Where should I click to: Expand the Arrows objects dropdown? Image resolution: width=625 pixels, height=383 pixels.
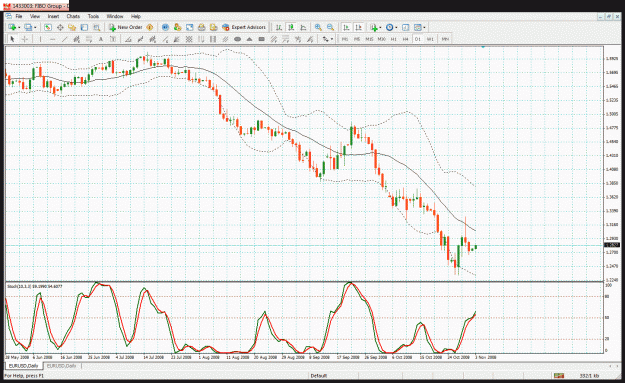coord(332,39)
